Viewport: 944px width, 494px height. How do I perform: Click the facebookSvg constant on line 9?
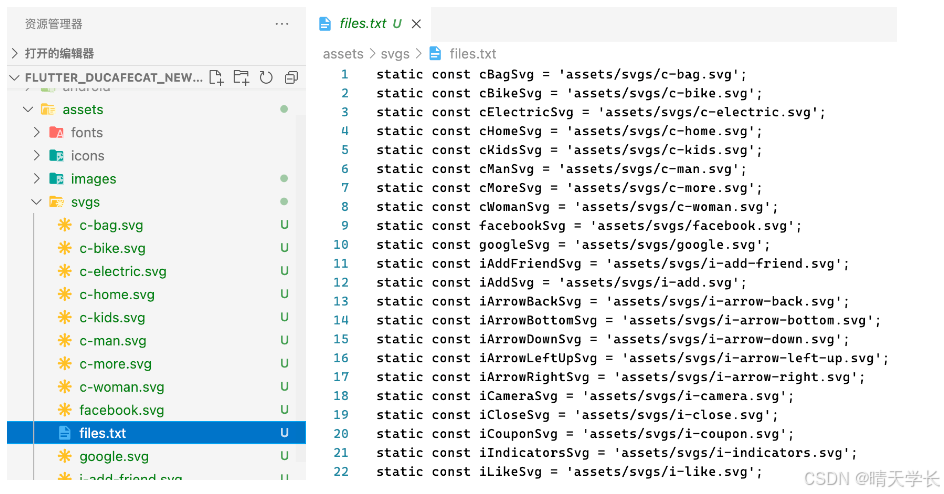tap(522, 226)
